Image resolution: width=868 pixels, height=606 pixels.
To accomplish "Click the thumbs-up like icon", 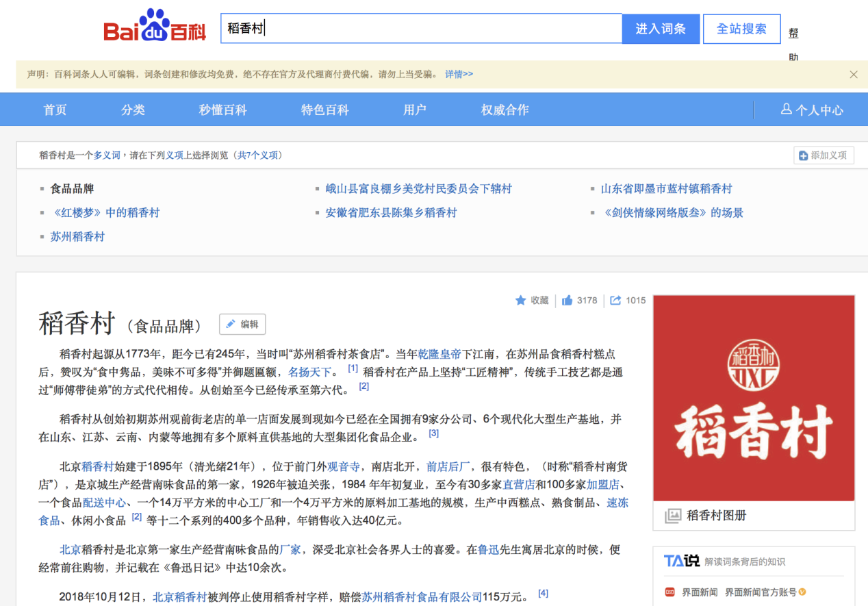I will click(x=567, y=300).
